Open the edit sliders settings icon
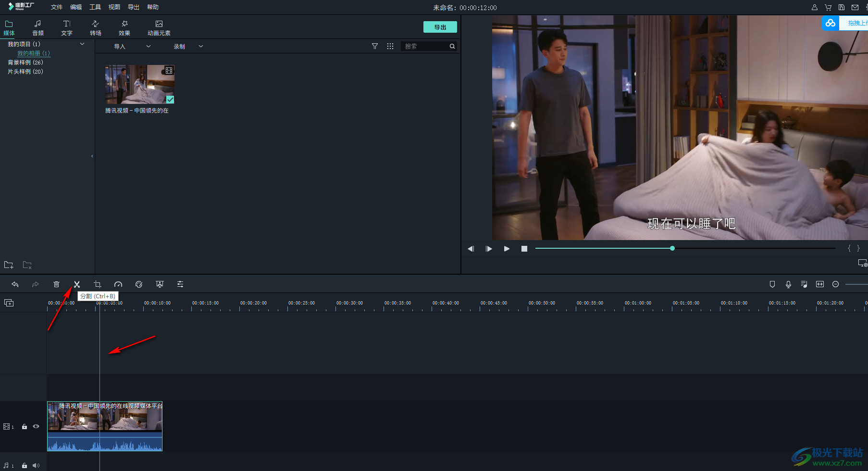Image resolution: width=868 pixels, height=471 pixels. click(180, 284)
